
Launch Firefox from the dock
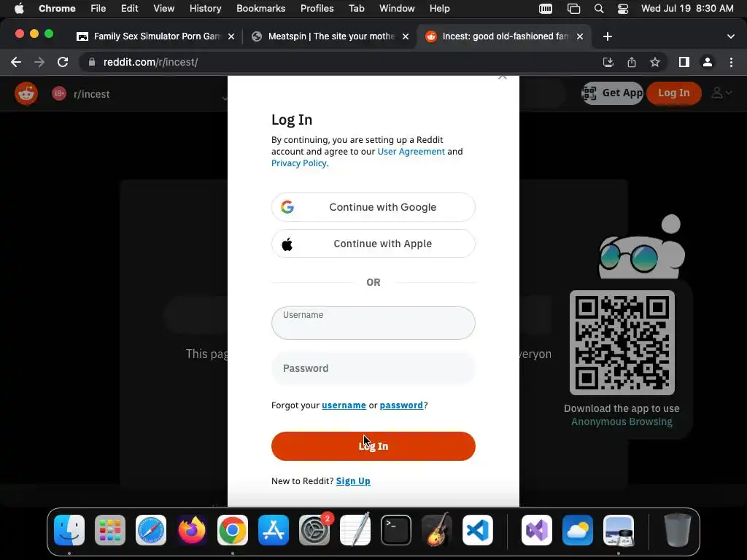(x=192, y=530)
